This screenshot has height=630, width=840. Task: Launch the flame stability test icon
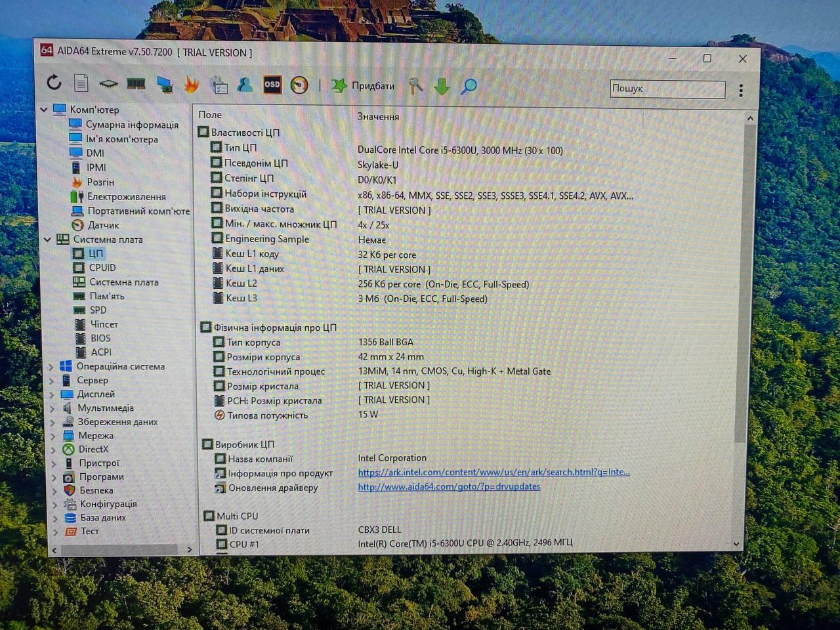point(191,84)
